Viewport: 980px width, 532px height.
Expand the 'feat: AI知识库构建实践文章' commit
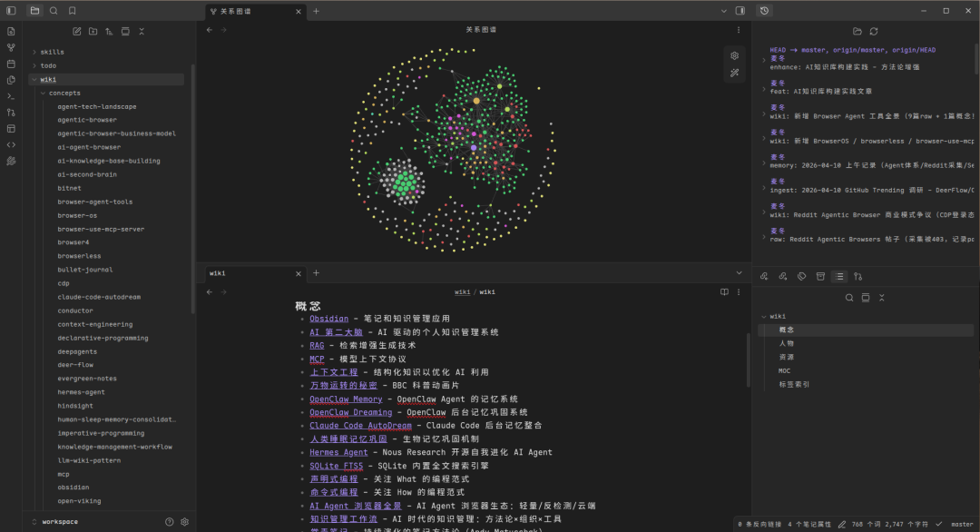[764, 90]
